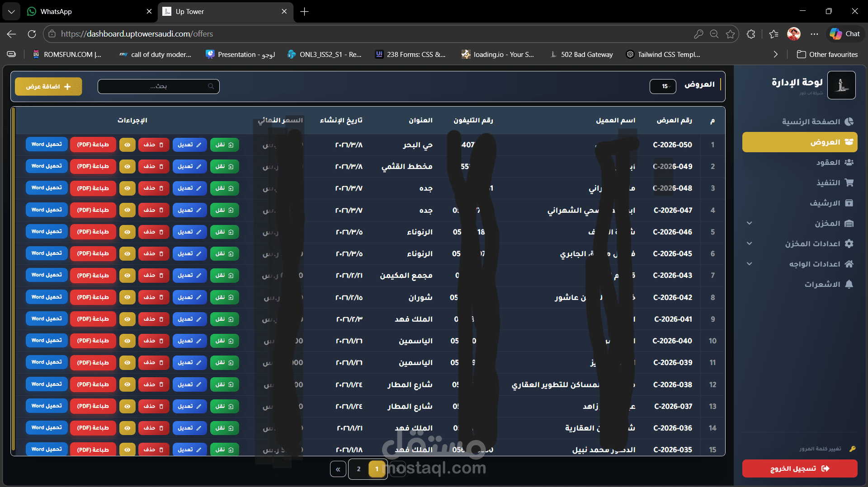Click the address bar URL
Viewport: 868px width, 487px height.
(137, 34)
